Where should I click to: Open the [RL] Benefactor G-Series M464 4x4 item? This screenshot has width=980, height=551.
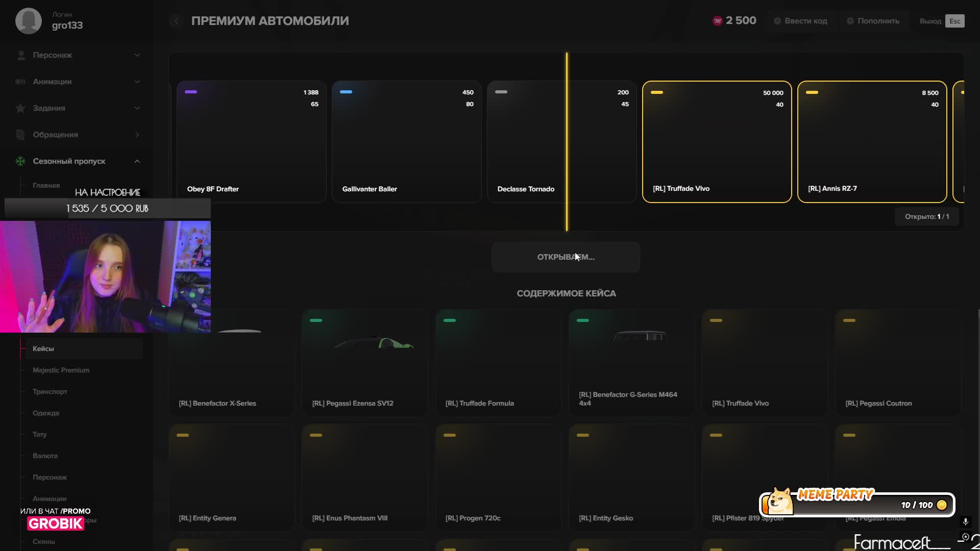click(631, 363)
